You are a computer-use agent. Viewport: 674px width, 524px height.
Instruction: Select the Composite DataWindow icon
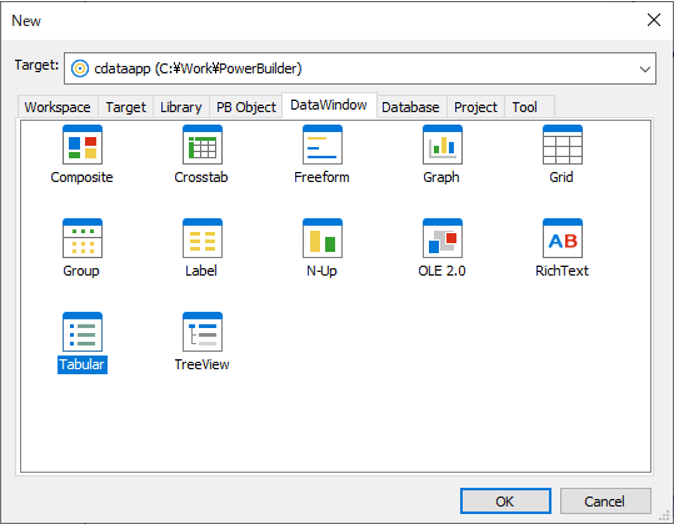(82, 146)
